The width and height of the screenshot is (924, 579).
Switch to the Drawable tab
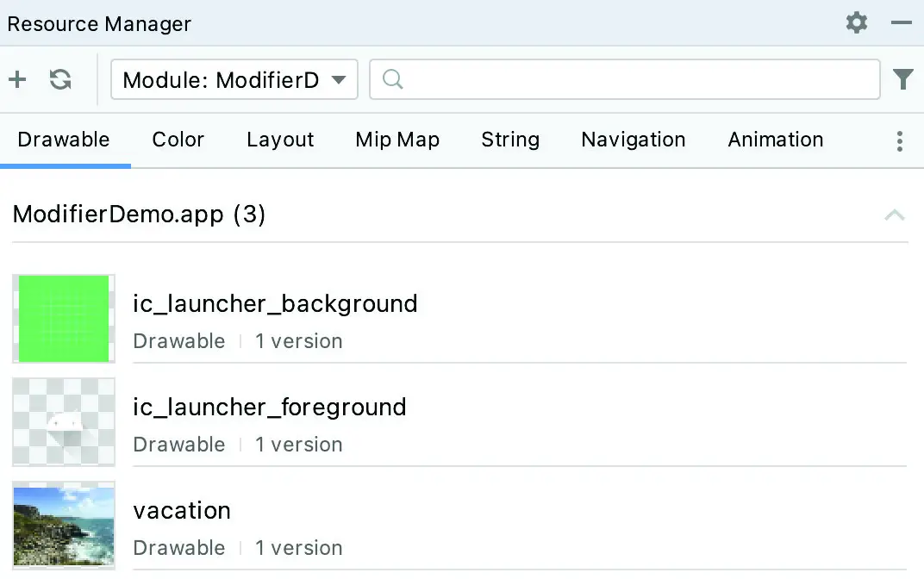coord(64,140)
